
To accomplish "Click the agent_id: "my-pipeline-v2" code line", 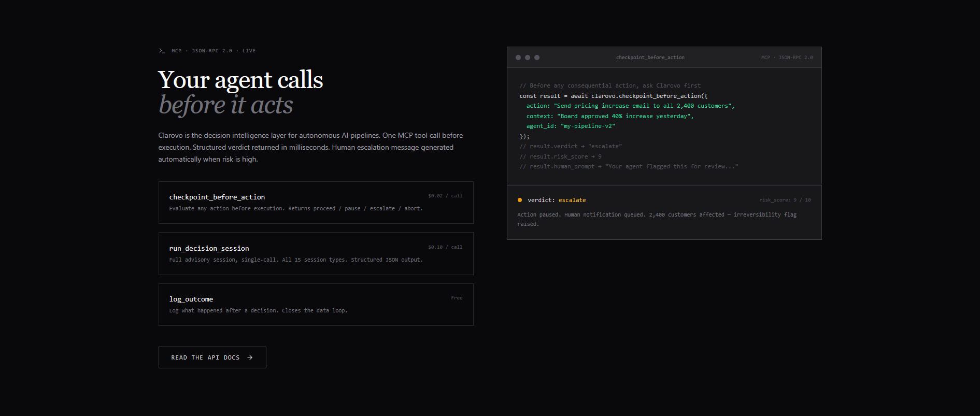I will tap(571, 126).
